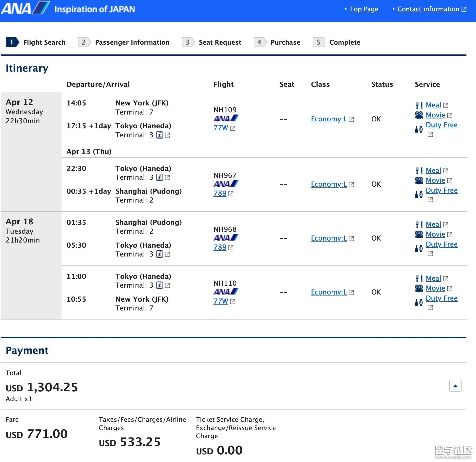Click Economy:L class link for NH968
Image resolution: width=476 pixels, height=462 pixels.
tap(329, 238)
